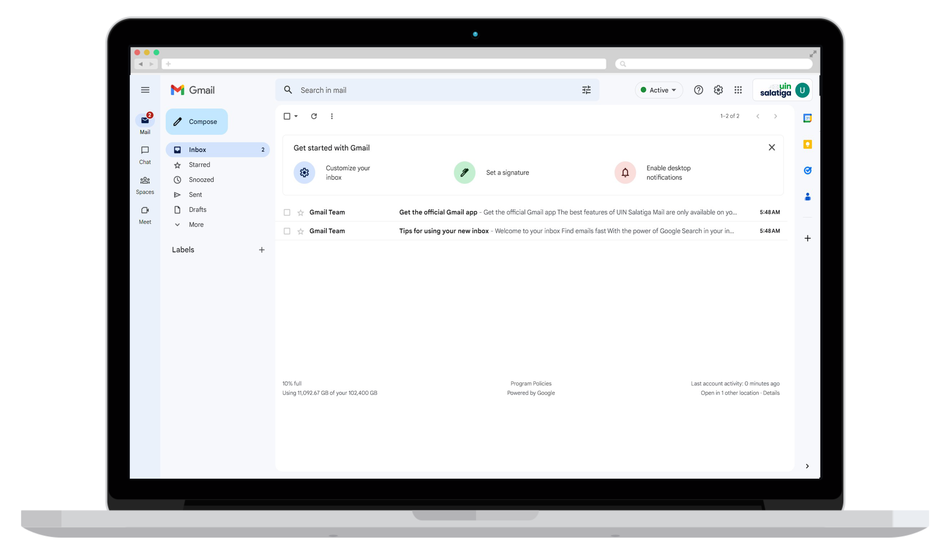The image size is (947, 560).
Task: Click the Set a signature text
Action: pos(507,172)
